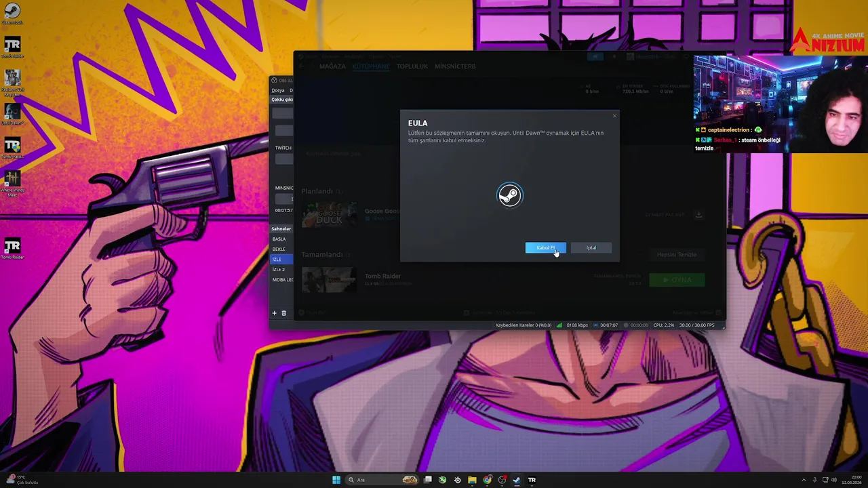Close the EULA dialog with X
Viewport: 868px width, 488px height.
(614, 116)
